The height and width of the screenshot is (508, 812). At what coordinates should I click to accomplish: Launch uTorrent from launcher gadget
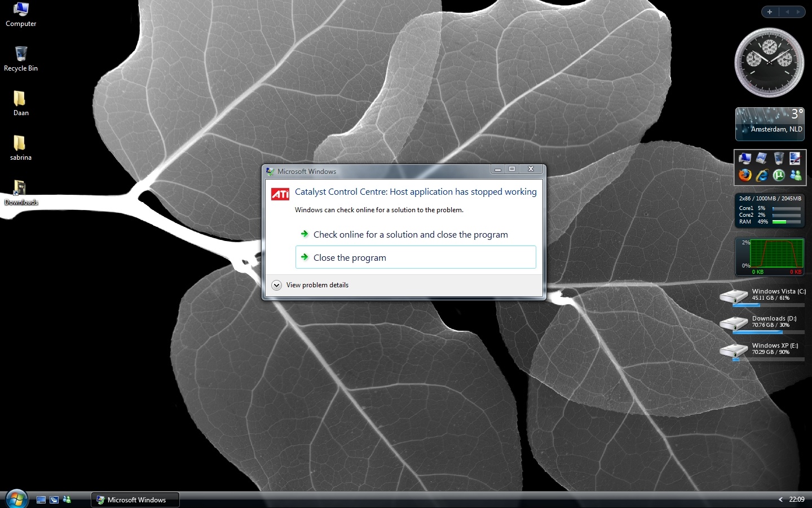click(779, 176)
